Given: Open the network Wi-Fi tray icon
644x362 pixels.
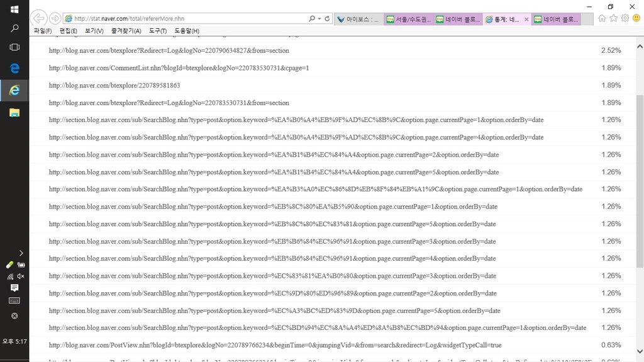Looking at the screenshot, I should coord(10,276).
